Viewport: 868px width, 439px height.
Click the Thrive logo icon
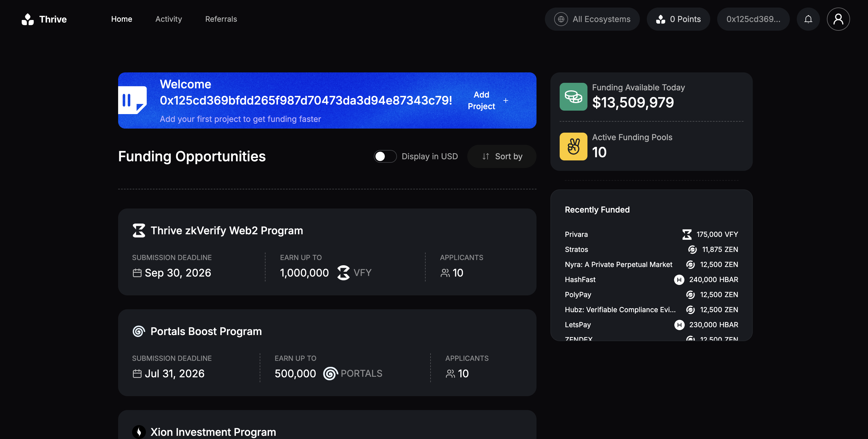pyautogui.click(x=28, y=19)
